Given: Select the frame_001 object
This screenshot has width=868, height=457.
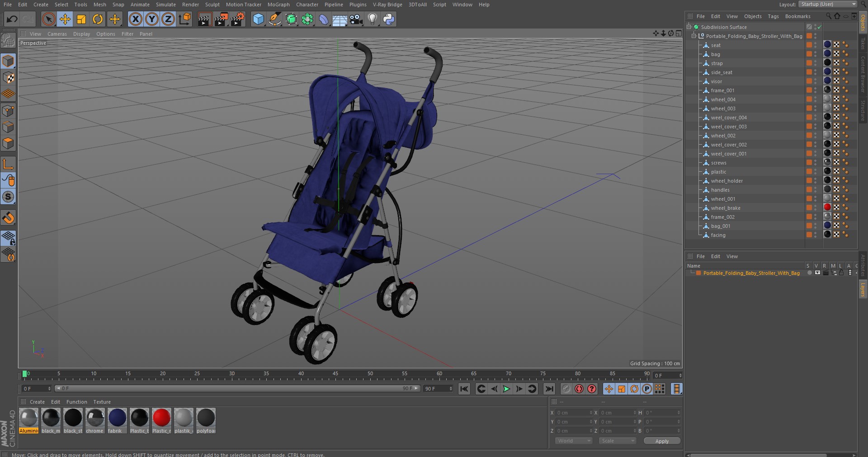Looking at the screenshot, I should coord(722,90).
